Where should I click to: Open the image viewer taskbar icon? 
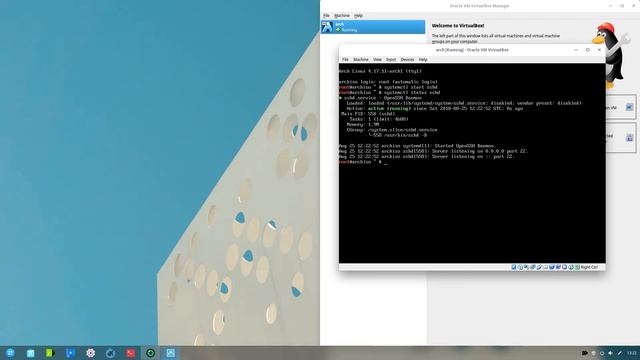click(x=171, y=353)
